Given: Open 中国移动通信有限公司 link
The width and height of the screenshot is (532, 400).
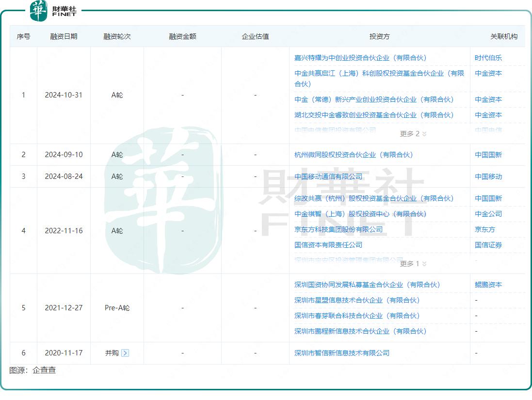Looking at the screenshot, I should [328, 176].
